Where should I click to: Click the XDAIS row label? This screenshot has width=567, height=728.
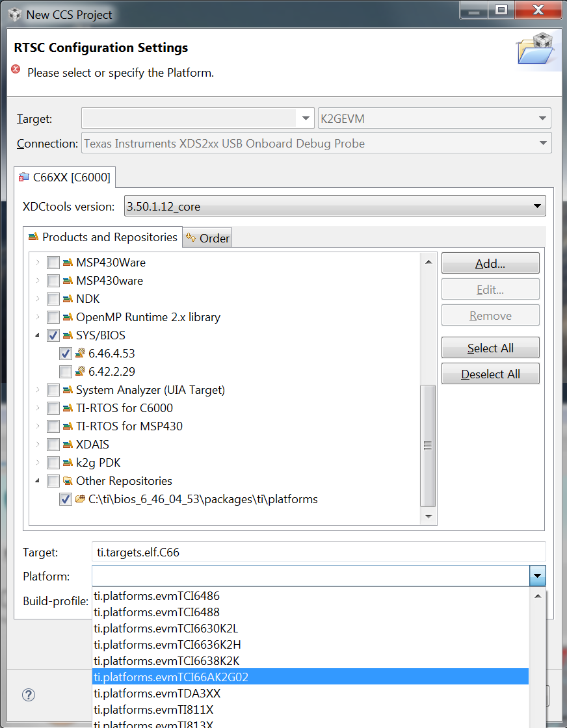[x=92, y=445]
